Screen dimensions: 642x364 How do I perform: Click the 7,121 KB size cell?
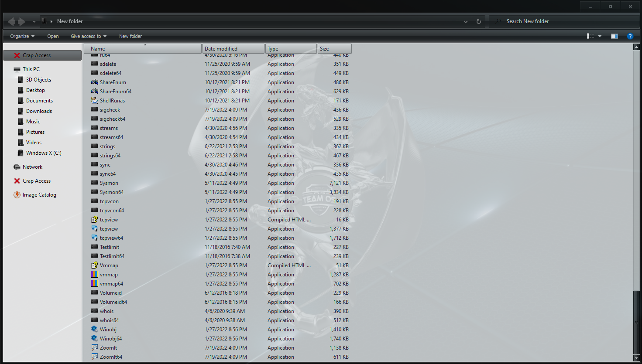pyautogui.click(x=339, y=183)
